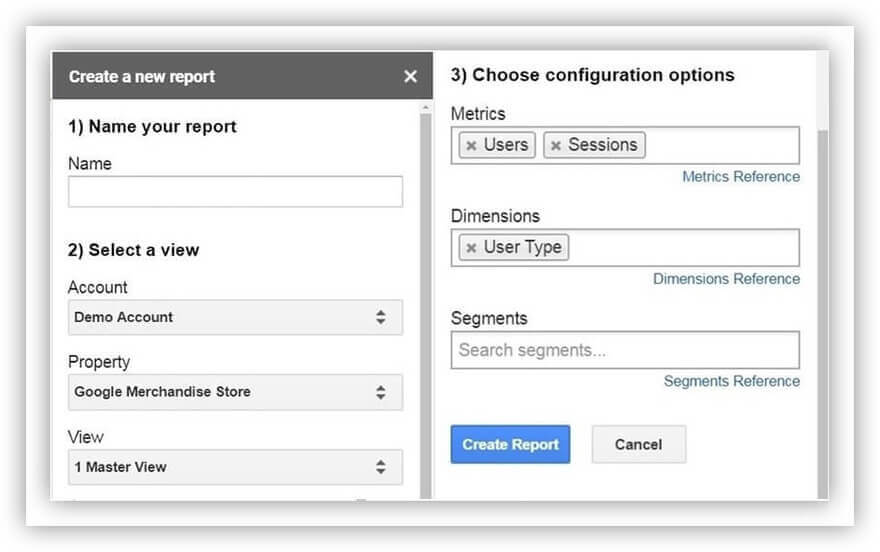Open the View dropdown 1 Master View
Image resolution: width=880 pixels, height=552 pixels.
[235, 467]
